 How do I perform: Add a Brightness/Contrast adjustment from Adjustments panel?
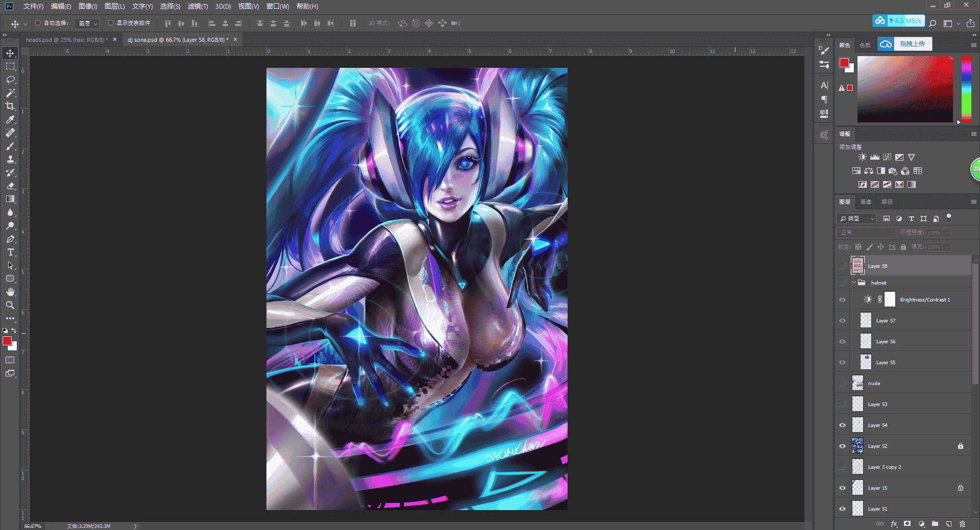point(862,157)
